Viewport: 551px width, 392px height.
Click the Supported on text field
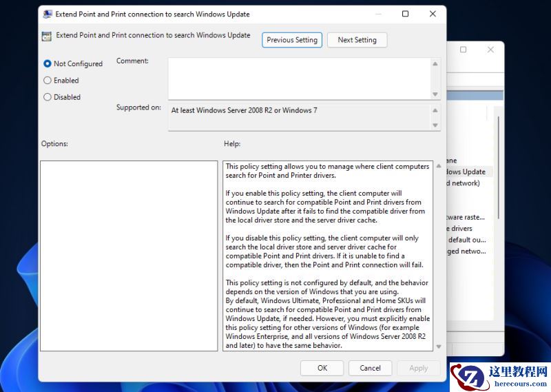pos(299,117)
